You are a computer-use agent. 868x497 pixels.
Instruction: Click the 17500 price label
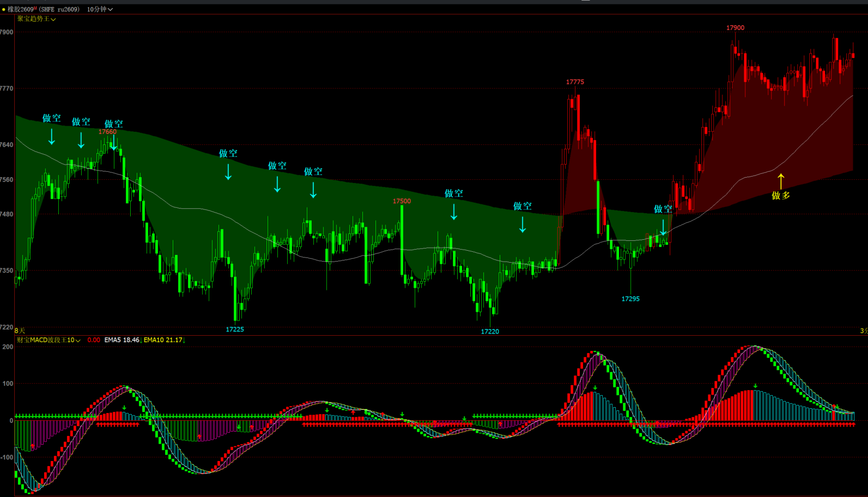(402, 201)
